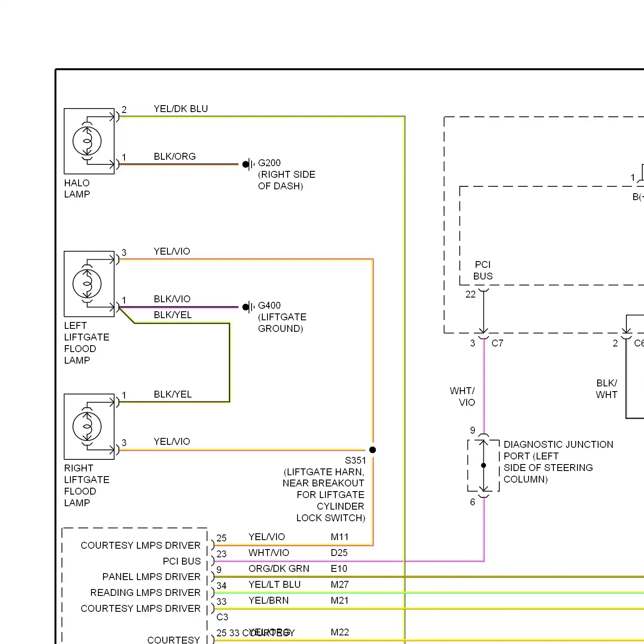Select the BLK/ORG wire label
Viewport: 644px width, 644px height.
175,157
